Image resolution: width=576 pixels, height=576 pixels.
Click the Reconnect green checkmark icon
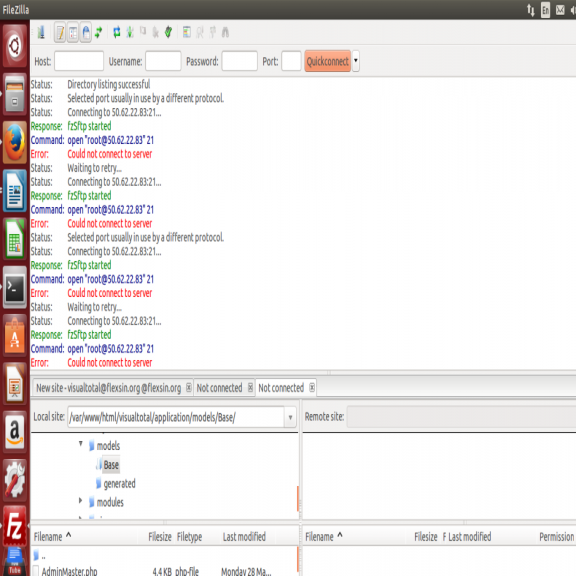[168, 32]
